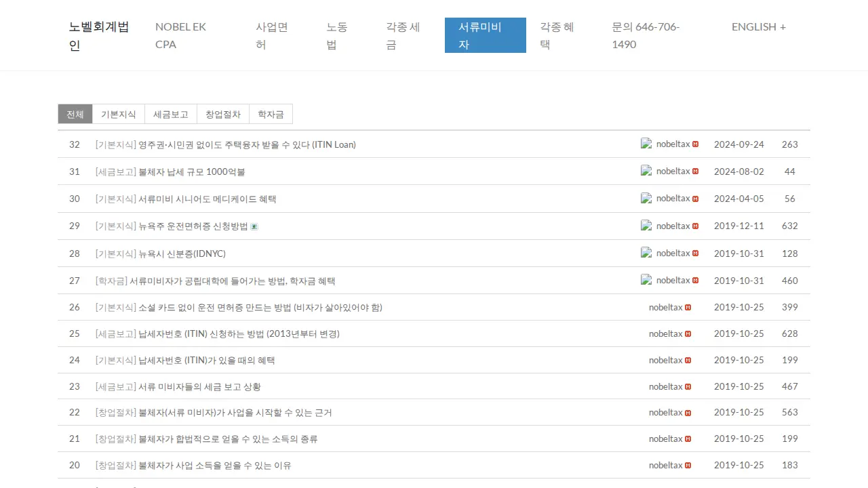
Task: Click the author profile image in post 29 row
Action: click(x=646, y=226)
